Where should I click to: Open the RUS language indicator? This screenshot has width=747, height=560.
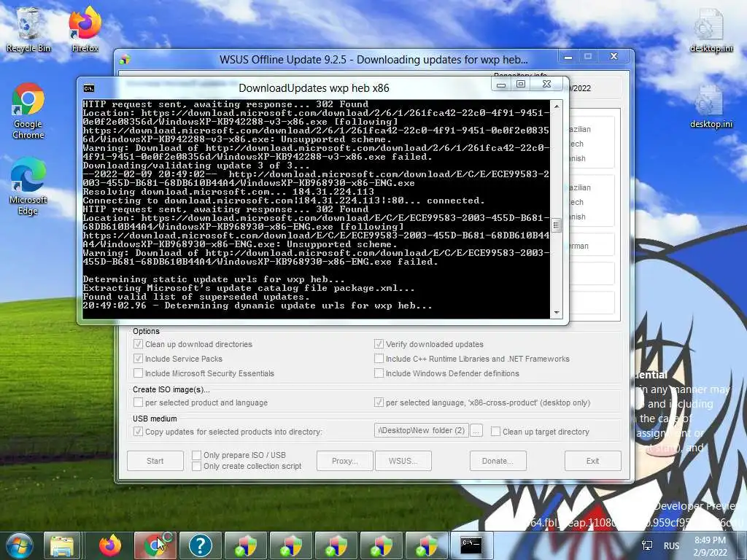[x=671, y=545]
